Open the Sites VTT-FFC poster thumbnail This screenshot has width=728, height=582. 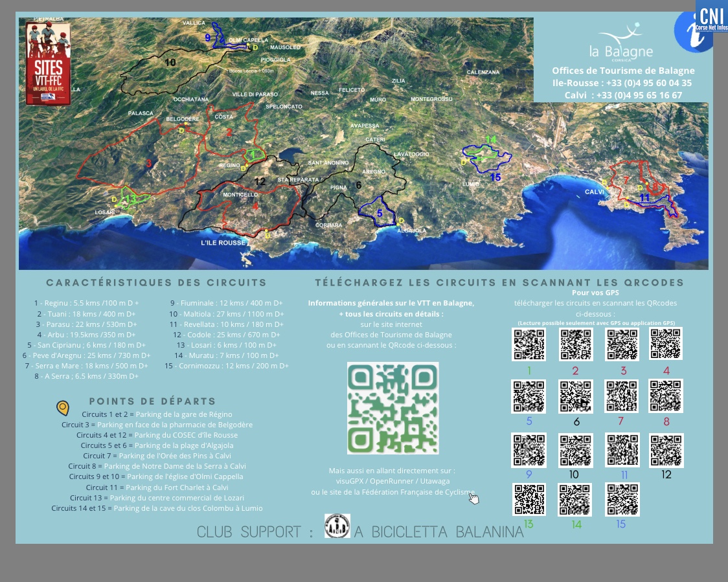pyautogui.click(x=48, y=63)
